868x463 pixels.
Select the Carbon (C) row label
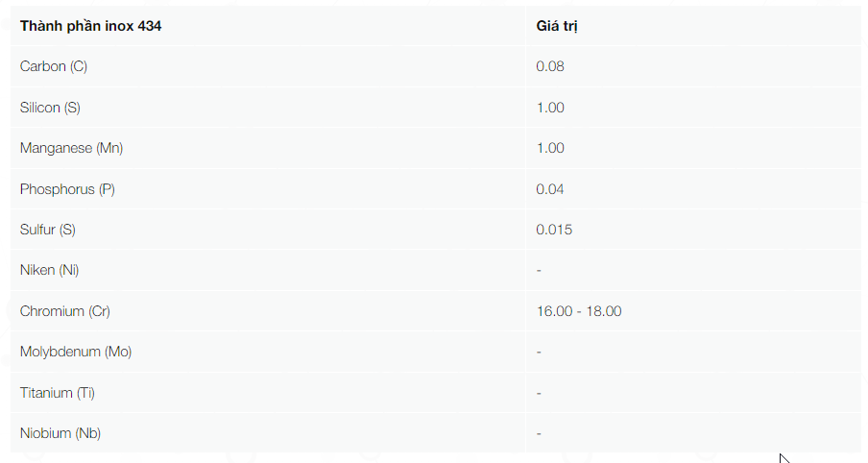pos(54,66)
